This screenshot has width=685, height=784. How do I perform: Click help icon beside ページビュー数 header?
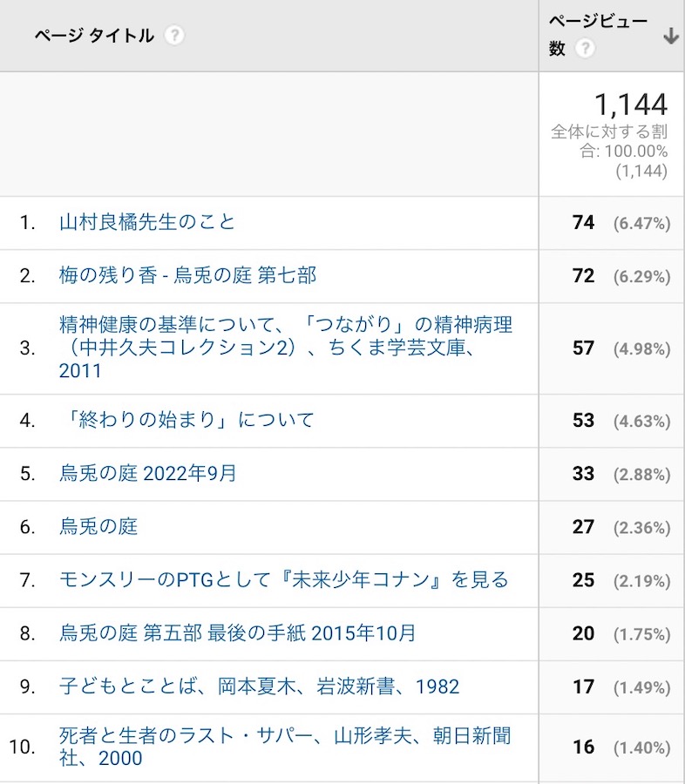click(x=585, y=49)
